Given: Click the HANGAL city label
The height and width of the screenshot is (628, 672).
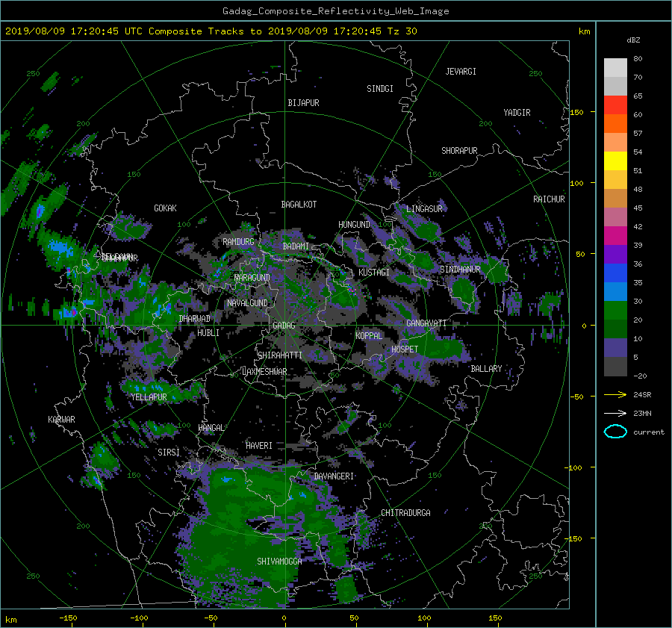Looking at the screenshot, I should click(211, 428).
